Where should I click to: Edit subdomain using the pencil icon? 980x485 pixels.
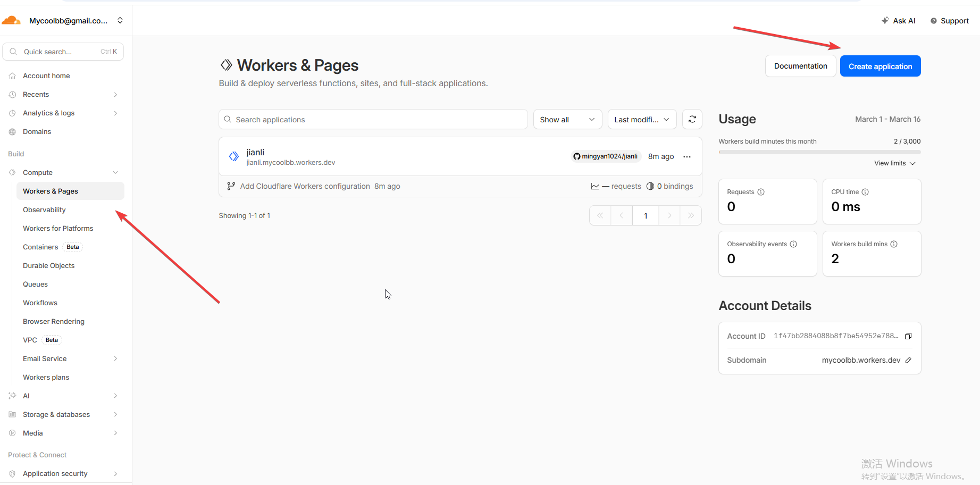(x=908, y=360)
